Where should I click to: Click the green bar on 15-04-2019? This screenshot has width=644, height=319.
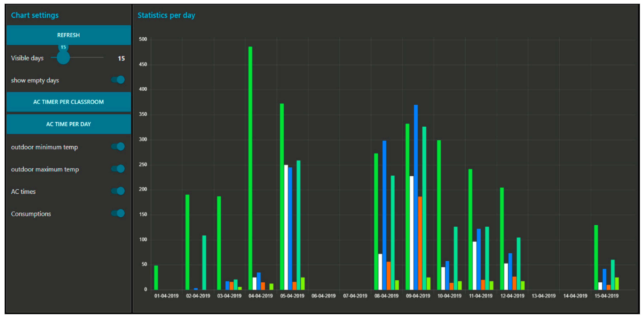point(596,257)
